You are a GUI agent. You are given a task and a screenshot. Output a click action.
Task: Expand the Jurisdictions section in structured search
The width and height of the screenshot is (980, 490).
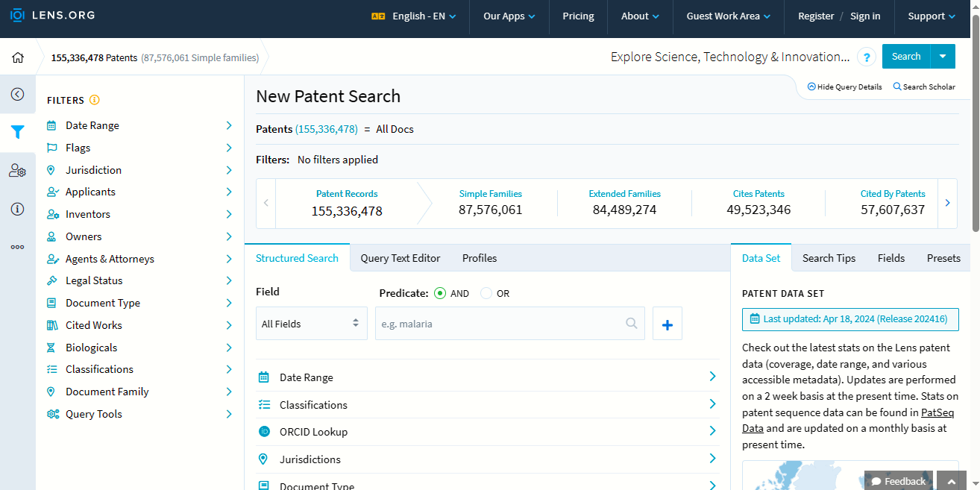tap(488, 459)
